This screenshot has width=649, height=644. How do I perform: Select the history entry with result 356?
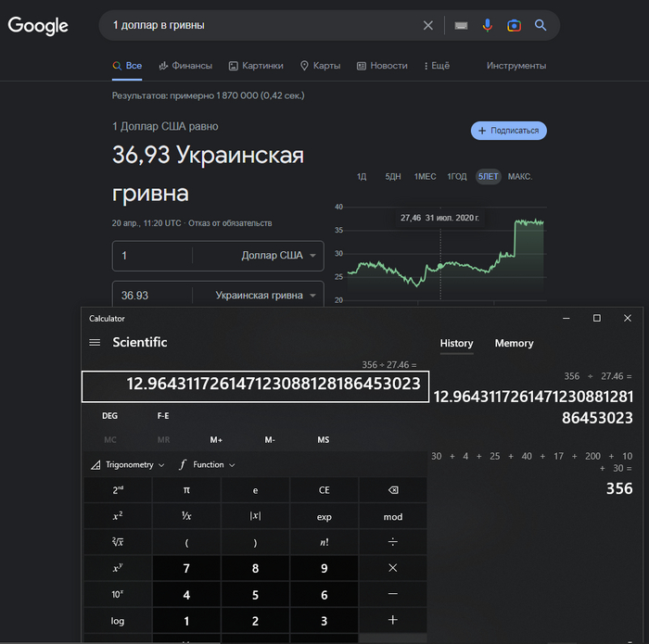(x=533, y=474)
